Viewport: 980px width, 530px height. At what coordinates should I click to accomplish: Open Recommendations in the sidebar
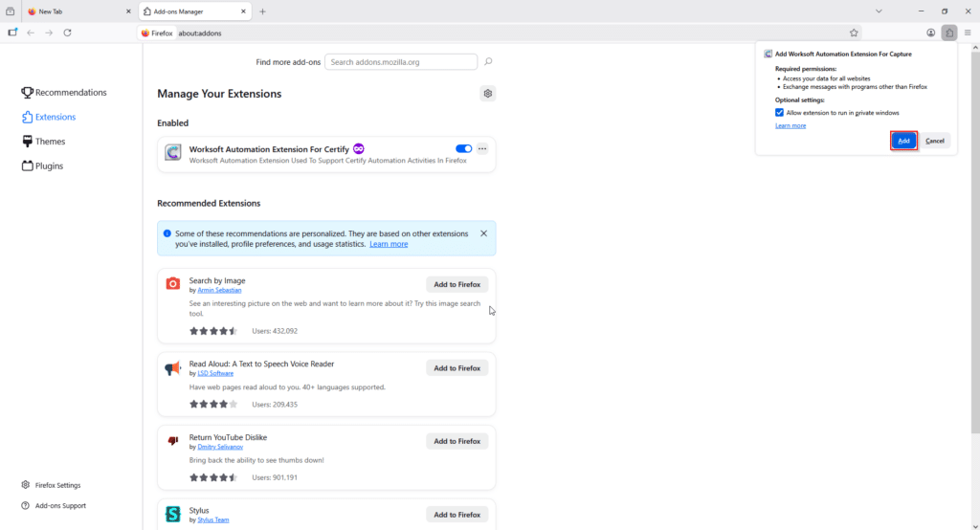[x=64, y=93]
